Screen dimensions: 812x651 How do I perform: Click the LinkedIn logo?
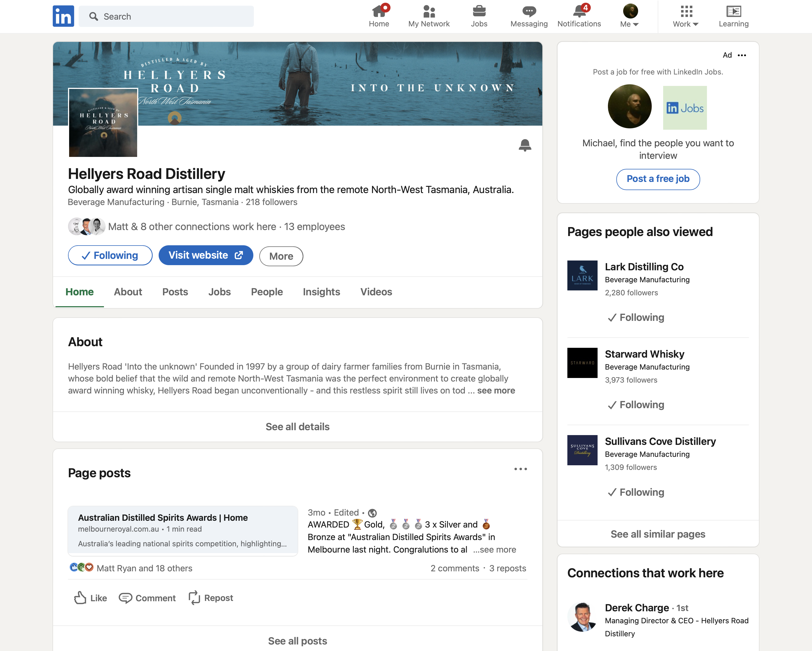coord(63,16)
